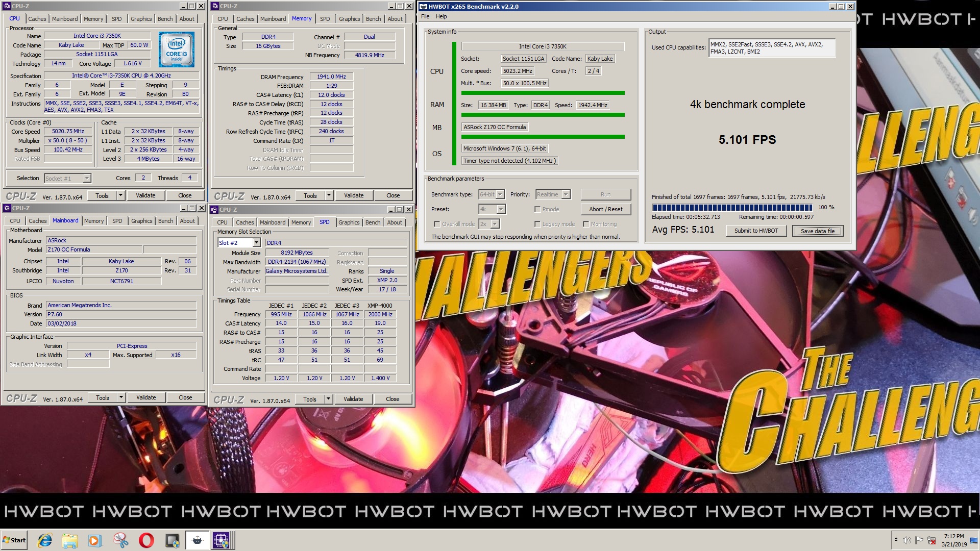Click the Used CPU capabilities text box
Screen dimensions: 980x551
coord(772,48)
